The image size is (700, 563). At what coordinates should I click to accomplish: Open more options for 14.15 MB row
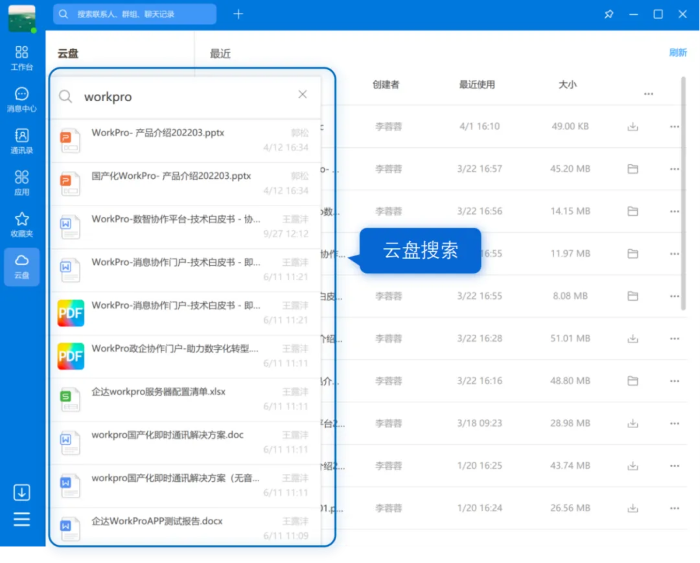pyautogui.click(x=675, y=212)
